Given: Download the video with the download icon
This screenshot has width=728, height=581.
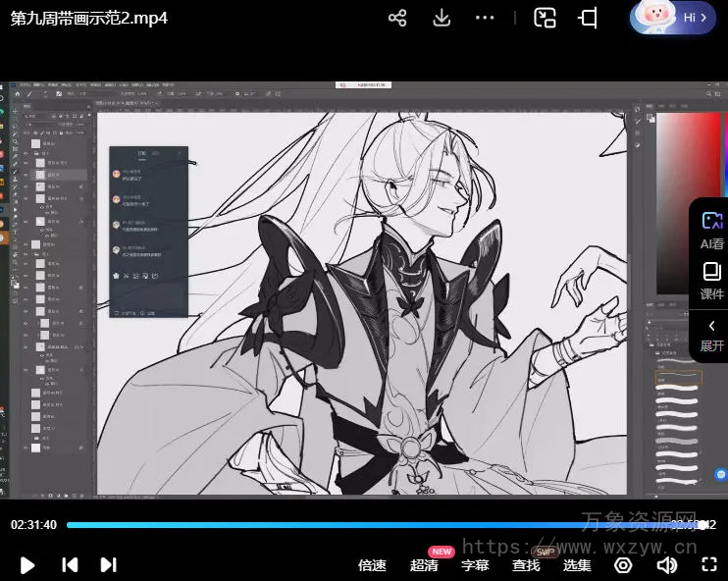Looking at the screenshot, I should point(442,18).
